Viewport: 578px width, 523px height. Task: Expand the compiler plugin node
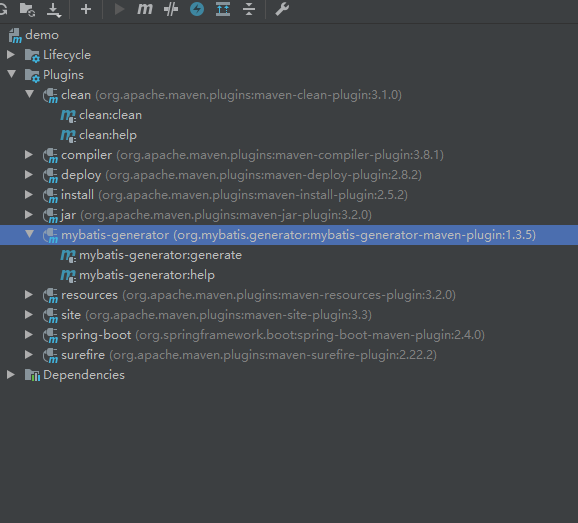coord(29,155)
